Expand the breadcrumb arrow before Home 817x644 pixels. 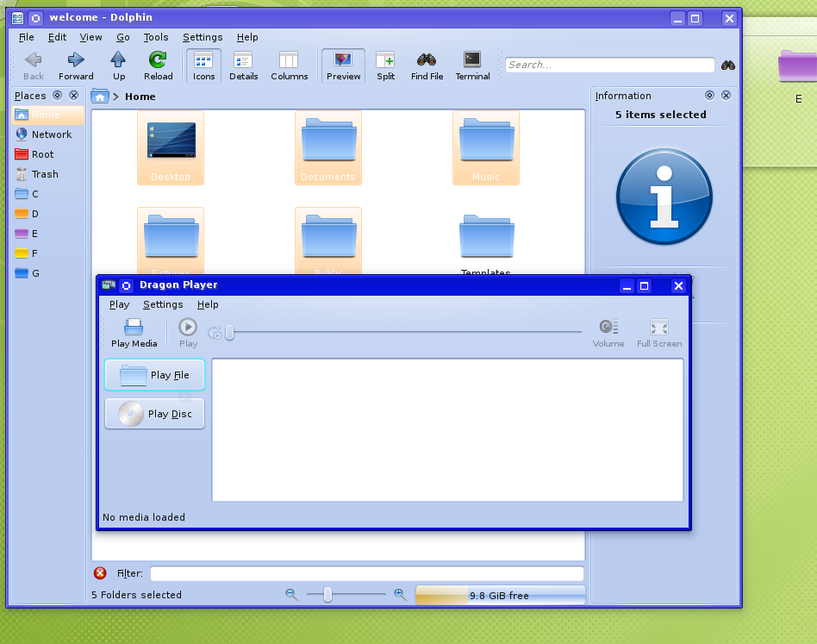pyautogui.click(x=115, y=97)
